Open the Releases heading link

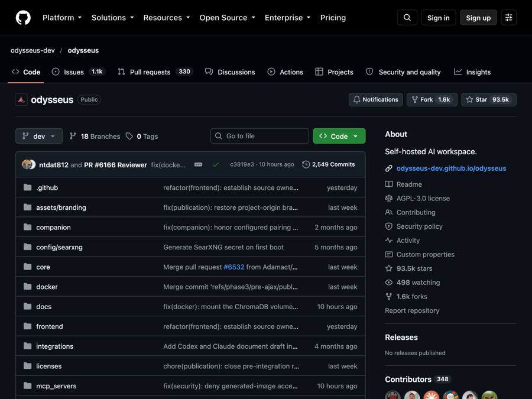[x=401, y=338]
